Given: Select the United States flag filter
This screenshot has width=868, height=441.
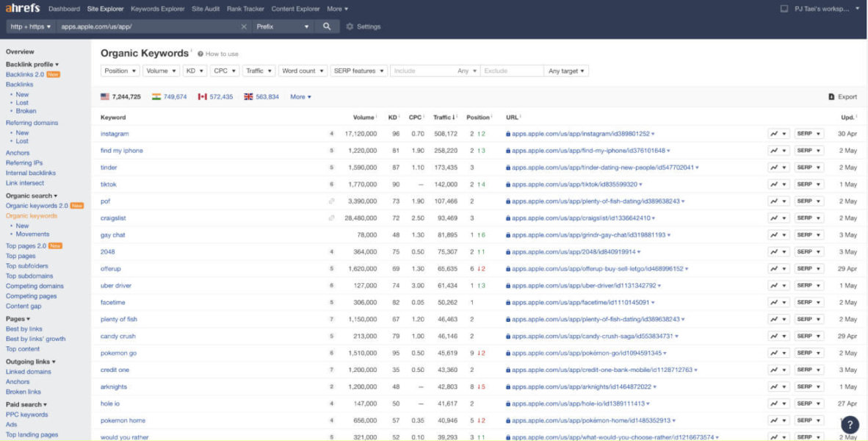Looking at the screenshot, I should tap(105, 97).
